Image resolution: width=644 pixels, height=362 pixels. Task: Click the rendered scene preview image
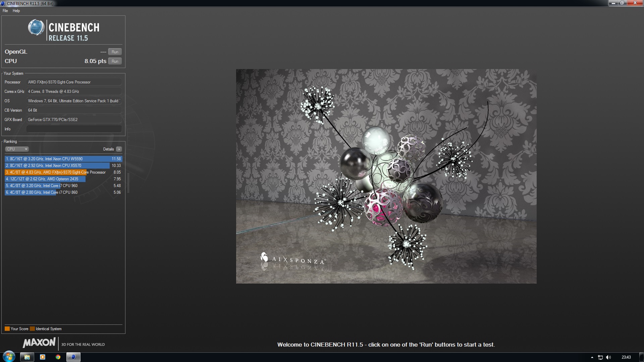386,176
